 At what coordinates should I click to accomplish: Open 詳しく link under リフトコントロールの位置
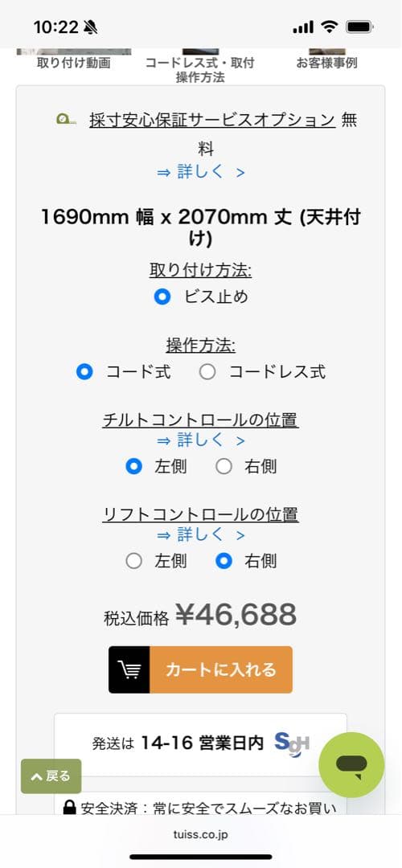coord(200,535)
